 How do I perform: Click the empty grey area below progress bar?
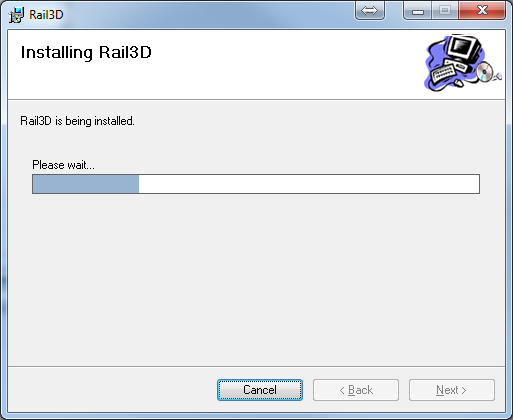256,280
